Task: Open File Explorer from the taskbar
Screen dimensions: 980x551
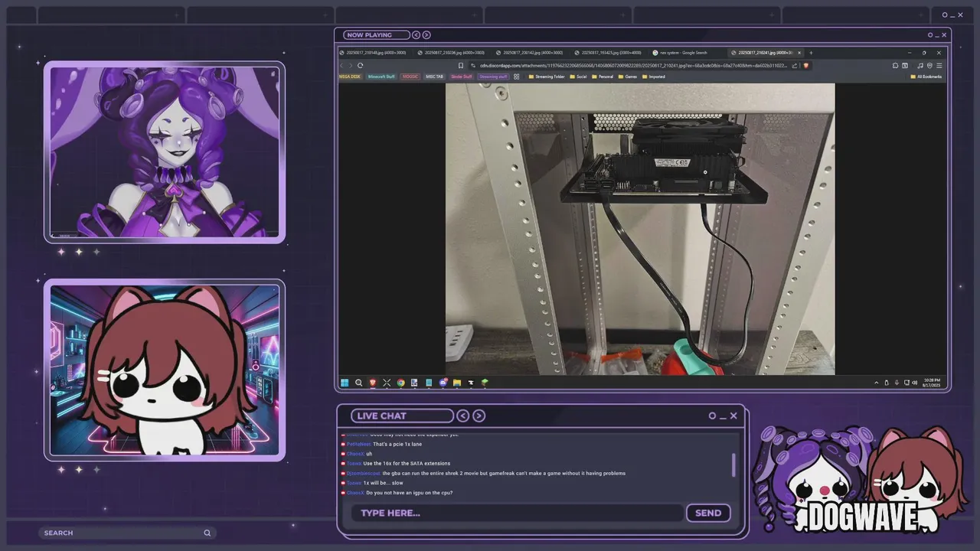Action: pos(457,383)
